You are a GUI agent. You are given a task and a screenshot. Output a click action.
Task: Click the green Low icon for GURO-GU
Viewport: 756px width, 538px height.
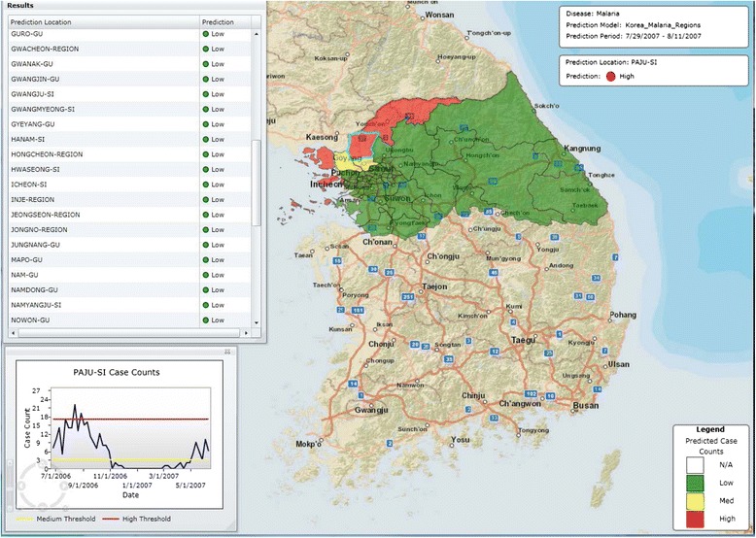pos(206,35)
